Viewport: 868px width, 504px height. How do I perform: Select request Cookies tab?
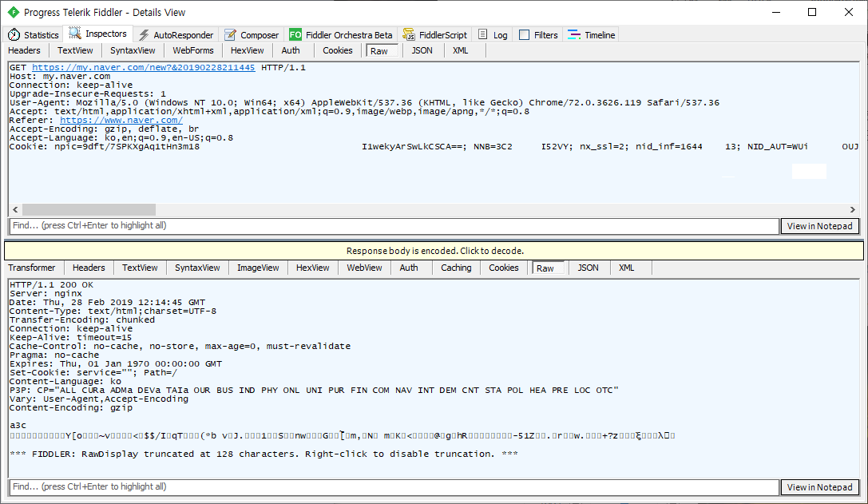pyautogui.click(x=338, y=50)
